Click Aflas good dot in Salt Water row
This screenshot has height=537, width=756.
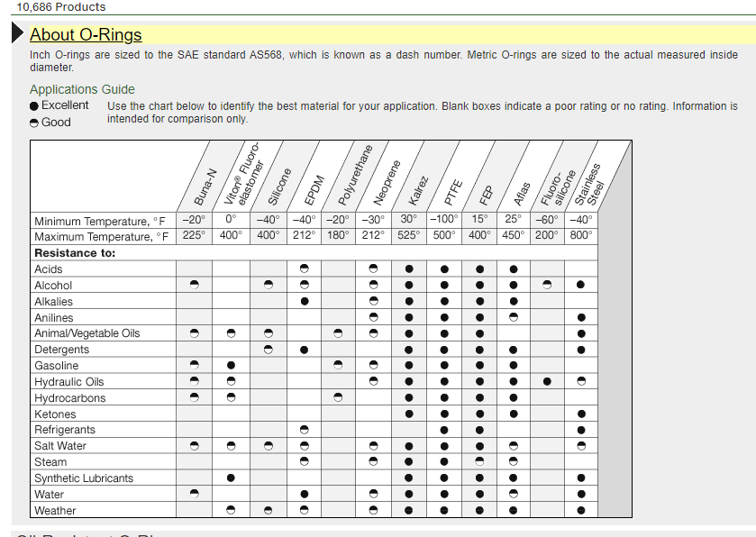[514, 446]
